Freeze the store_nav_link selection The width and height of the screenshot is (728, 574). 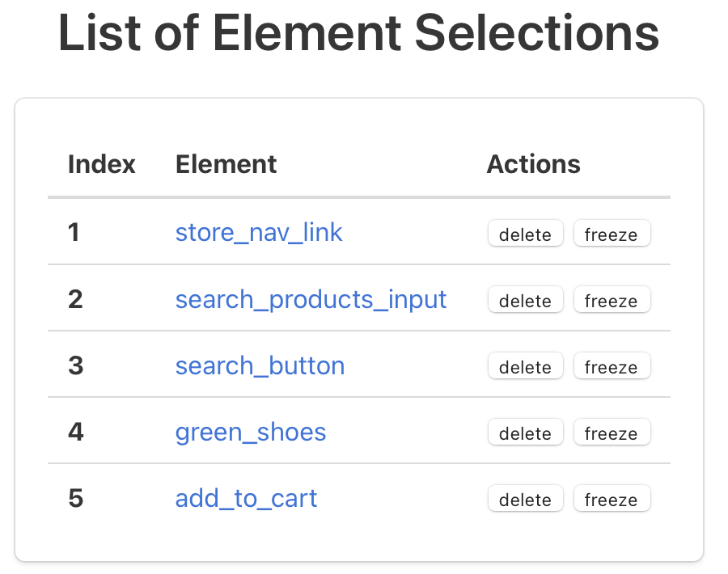pos(612,234)
